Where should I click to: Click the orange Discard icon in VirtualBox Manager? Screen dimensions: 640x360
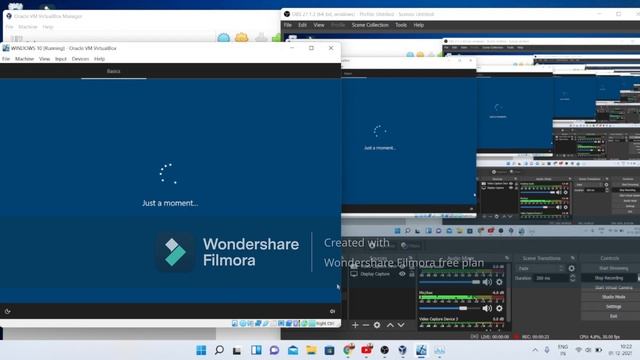242,38
